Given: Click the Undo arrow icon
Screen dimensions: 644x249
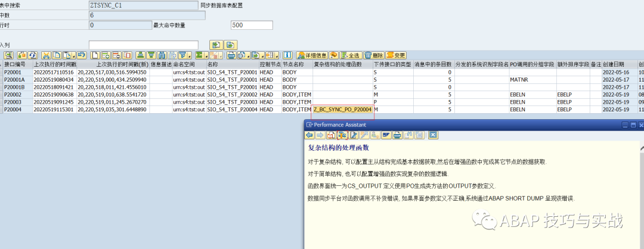Looking at the screenshot, I should (x=82, y=55).
